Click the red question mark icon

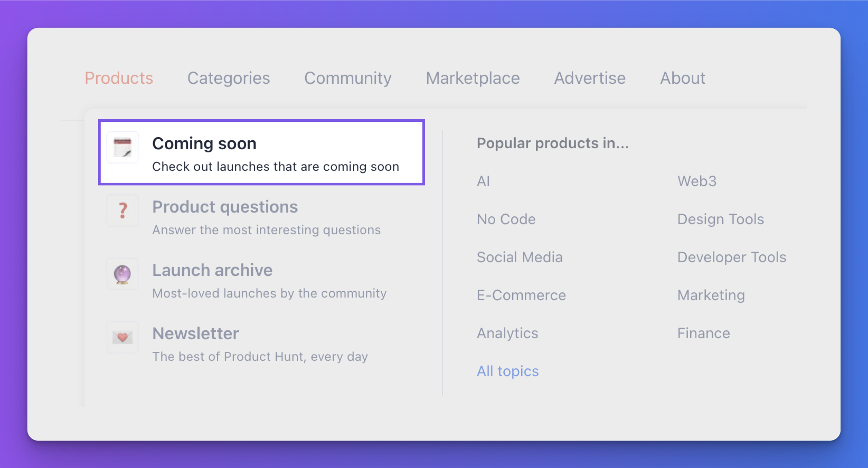click(x=122, y=210)
